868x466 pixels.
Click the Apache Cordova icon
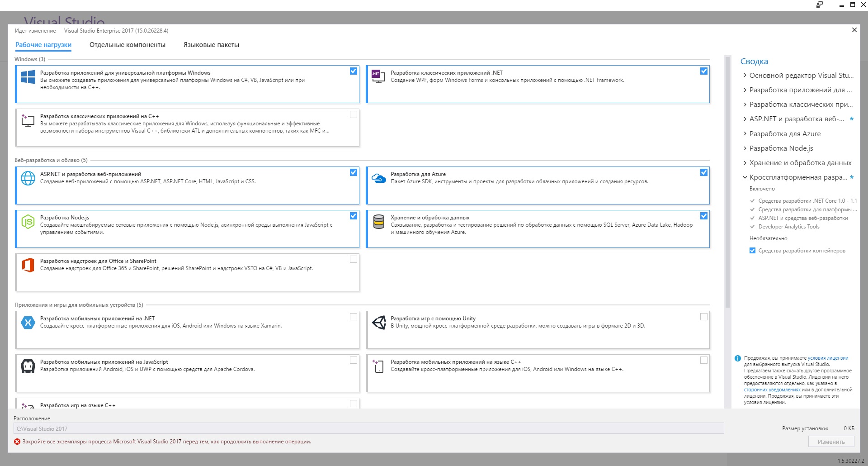(28, 366)
